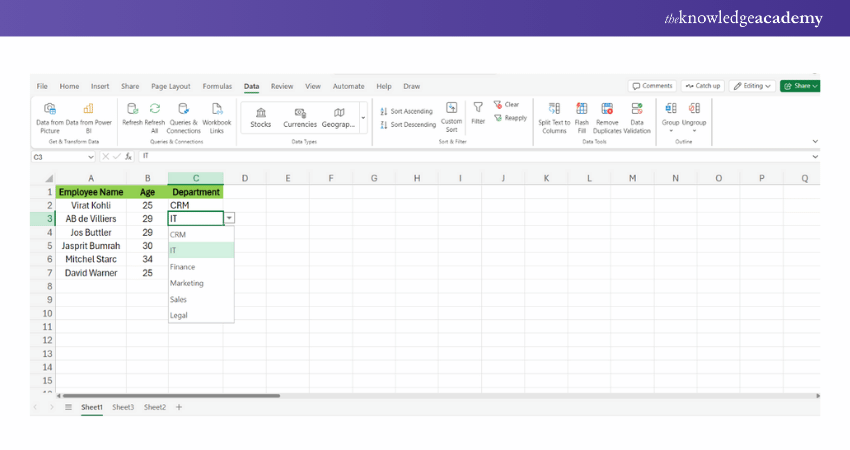Choose Finance from the department list
Screen dimensions: 850x450
[183, 267]
